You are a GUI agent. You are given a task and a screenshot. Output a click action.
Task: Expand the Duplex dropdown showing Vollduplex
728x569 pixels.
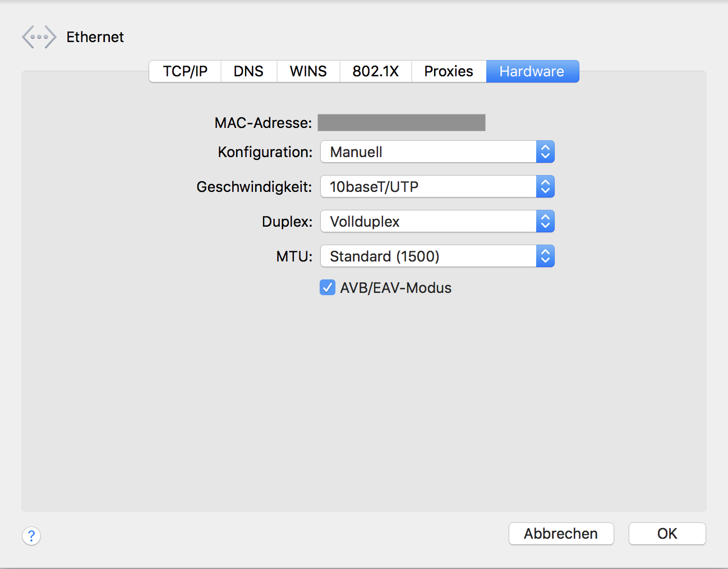pyautogui.click(x=429, y=222)
